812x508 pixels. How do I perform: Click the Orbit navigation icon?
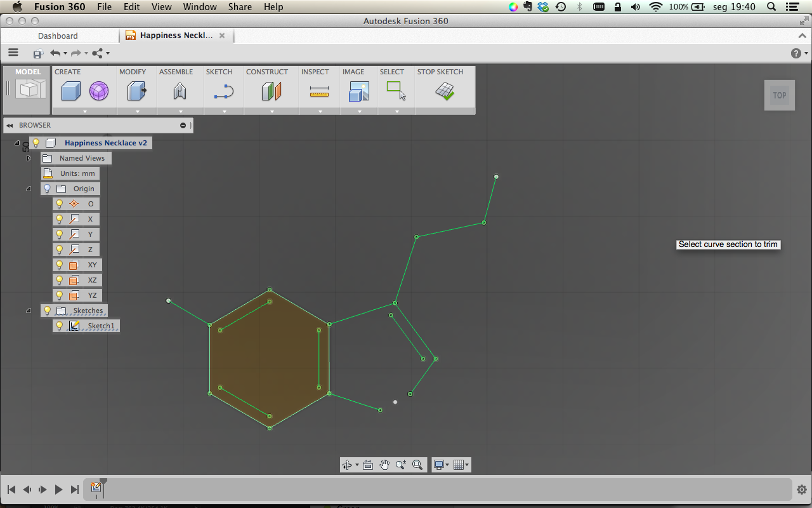pos(347,465)
